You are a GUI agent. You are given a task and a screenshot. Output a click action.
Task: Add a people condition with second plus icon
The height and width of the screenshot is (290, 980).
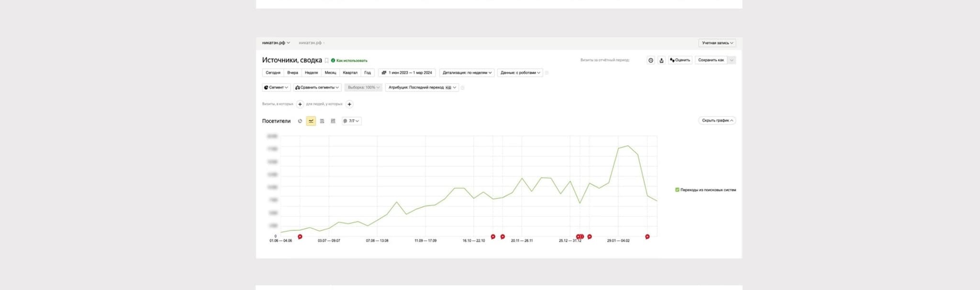(349, 104)
